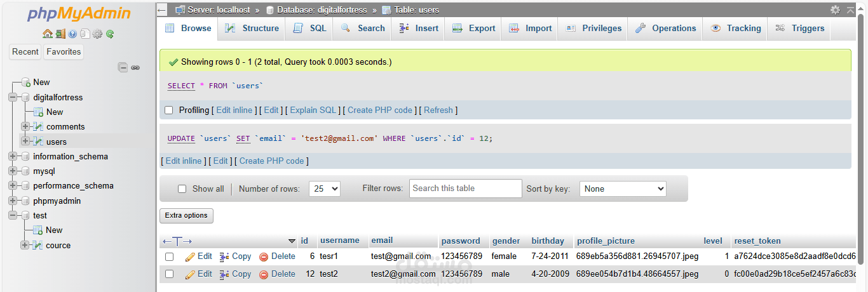Open phpMyAdmin documentation question-mark icon

(x=72, y=34)
